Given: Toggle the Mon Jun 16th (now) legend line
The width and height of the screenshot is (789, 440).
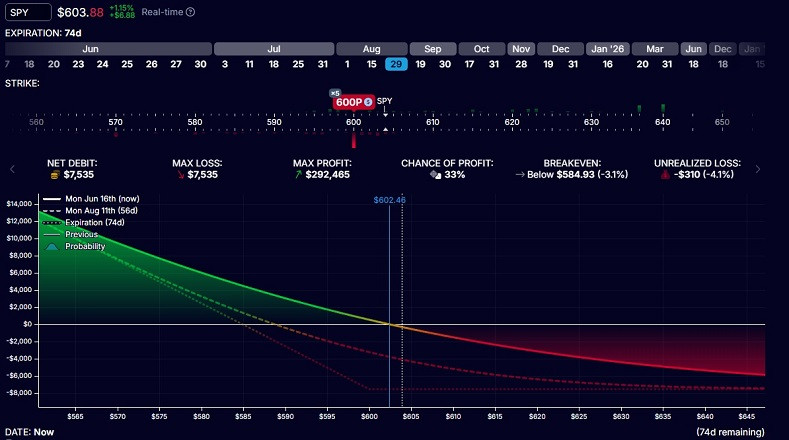Looking at the screenshot, I should tap(92, 199).
